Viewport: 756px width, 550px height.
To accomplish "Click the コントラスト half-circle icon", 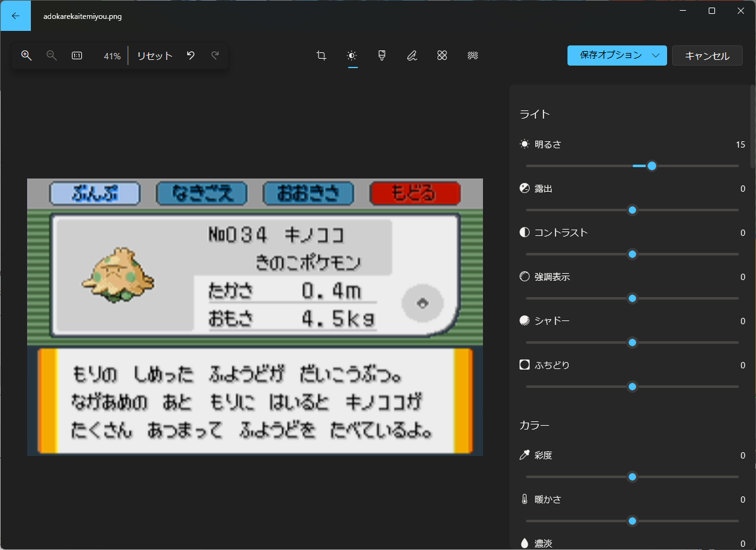I will pos(525,232).
